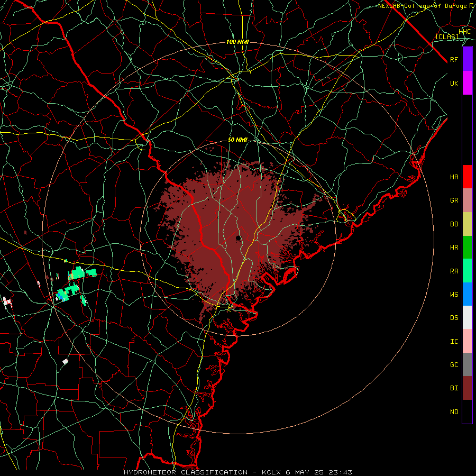Click the BI legend label
This screenshot has width=476, height=476.
[x=454, y=388]
